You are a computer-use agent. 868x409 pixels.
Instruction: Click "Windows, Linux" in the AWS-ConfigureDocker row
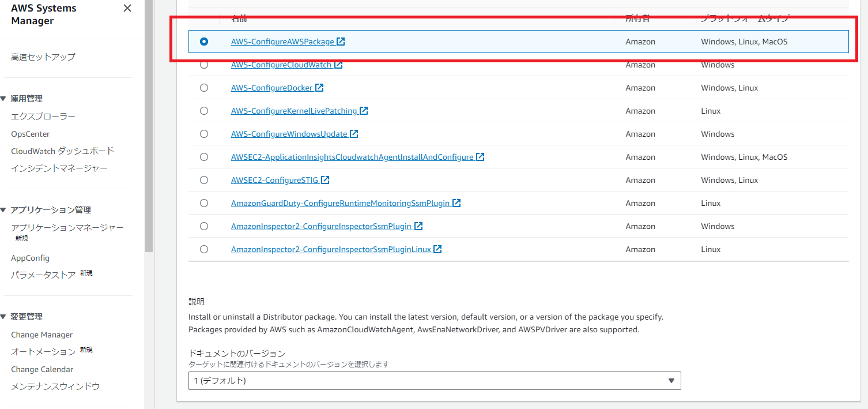coord(730,88)
